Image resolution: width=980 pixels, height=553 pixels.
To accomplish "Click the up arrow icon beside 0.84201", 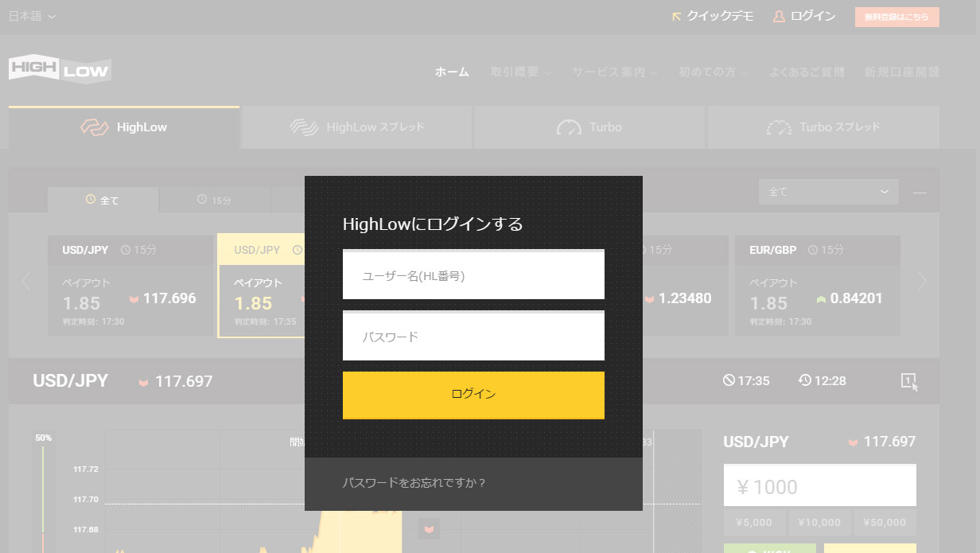I will 822,299.
